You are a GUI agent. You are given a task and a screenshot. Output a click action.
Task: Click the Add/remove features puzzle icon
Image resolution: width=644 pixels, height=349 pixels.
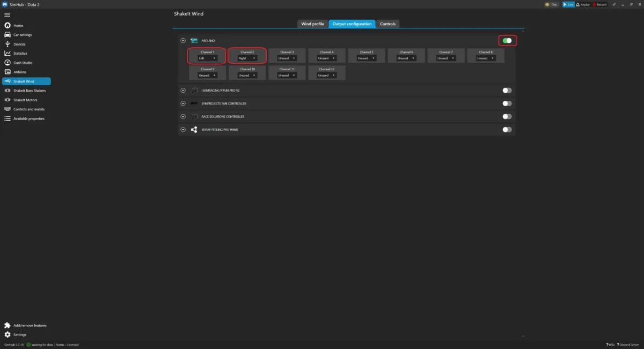pos(8,325)
